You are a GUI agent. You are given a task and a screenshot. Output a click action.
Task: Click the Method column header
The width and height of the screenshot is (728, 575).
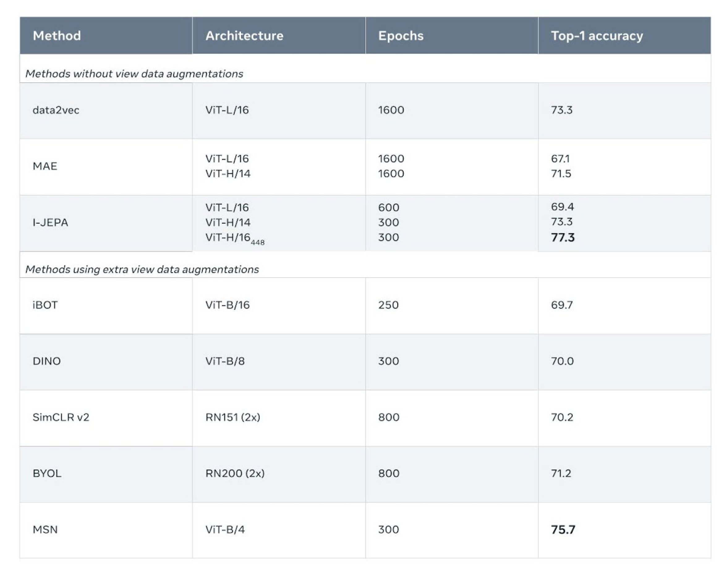(x=57, y=36)
